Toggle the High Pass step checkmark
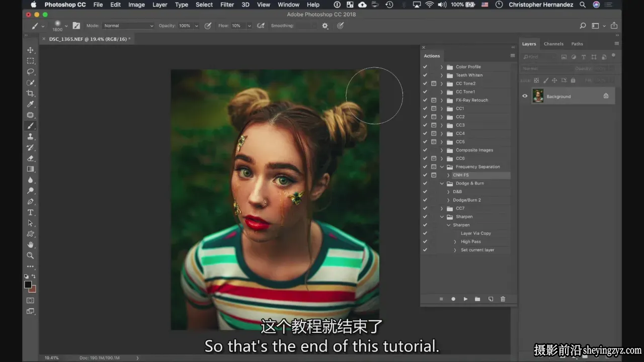 point(425,242)
